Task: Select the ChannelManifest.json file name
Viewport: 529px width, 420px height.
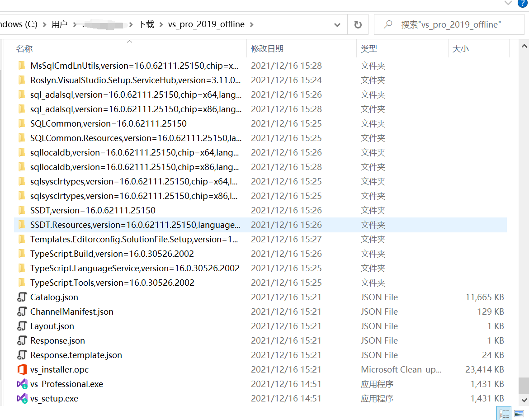Action: 71,311
